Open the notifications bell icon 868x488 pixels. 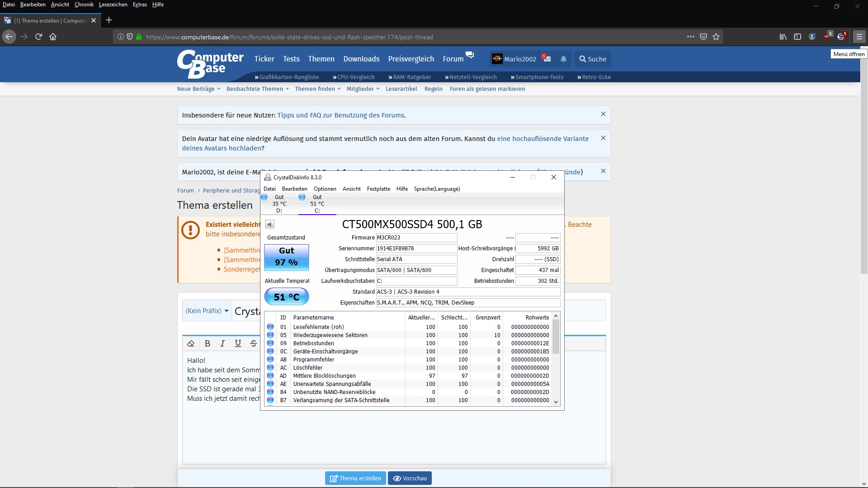[x=563, y=59]
